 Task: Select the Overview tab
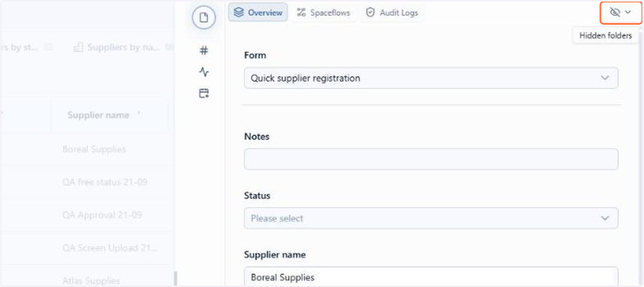pos(258,12)
